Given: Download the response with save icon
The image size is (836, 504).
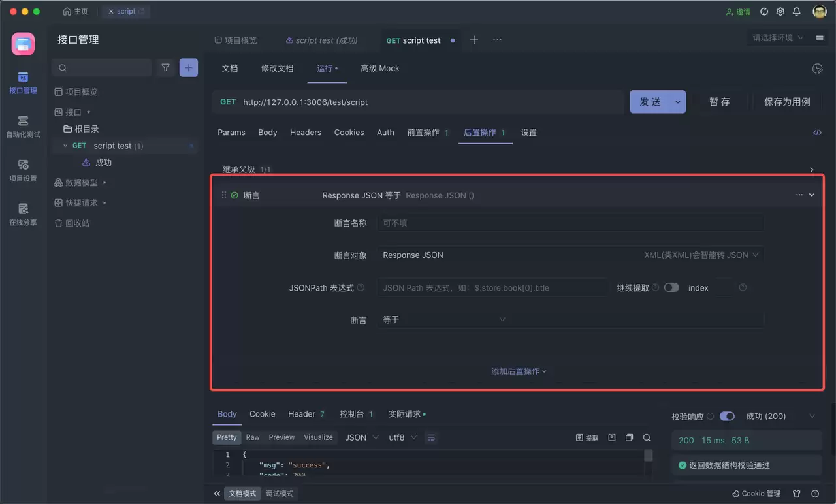Looking at the screenshot, I should (x=612, y=437).
